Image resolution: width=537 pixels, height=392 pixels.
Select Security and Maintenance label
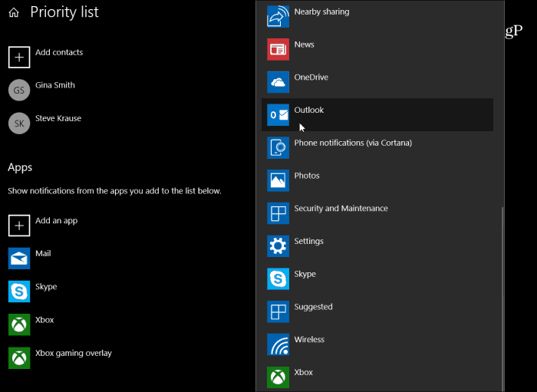(x=341, y=209)
